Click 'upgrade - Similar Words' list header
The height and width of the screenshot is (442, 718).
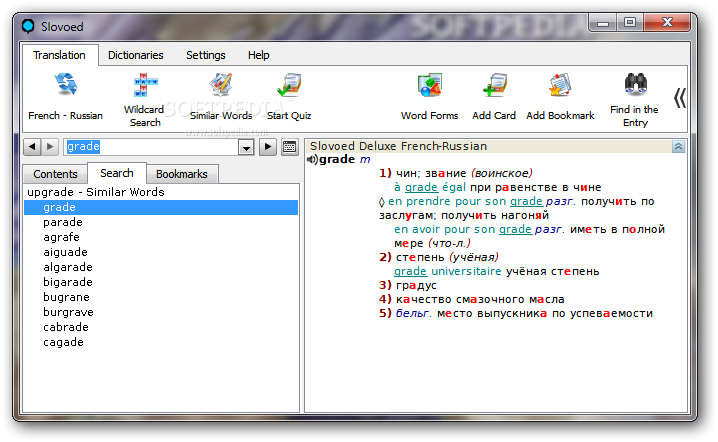tap(96, 192)
